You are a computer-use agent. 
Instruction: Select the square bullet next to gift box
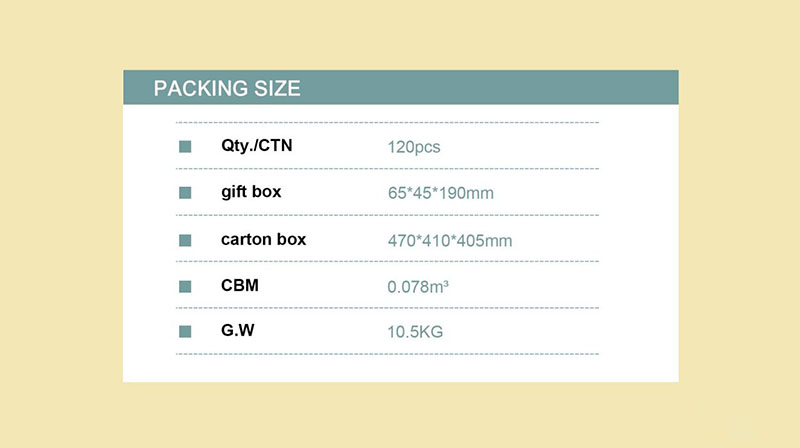[x=185, y=193]
